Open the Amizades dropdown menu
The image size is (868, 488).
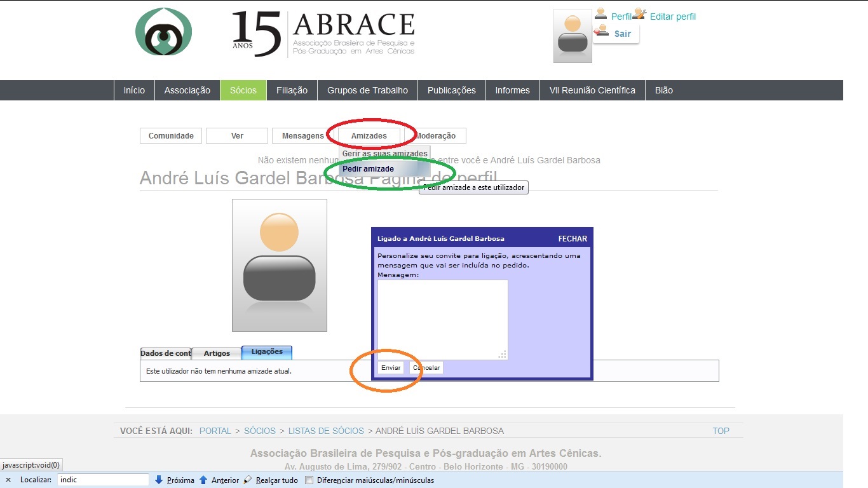(369, 135)
